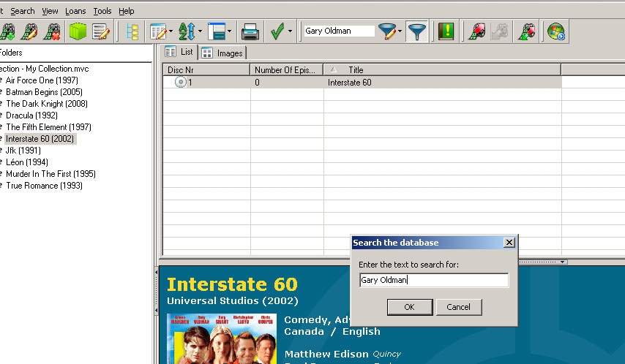This screenshot has width=625, height=364.
Task: Click the delete movie icon with red X
Action: tap(53, 31)
